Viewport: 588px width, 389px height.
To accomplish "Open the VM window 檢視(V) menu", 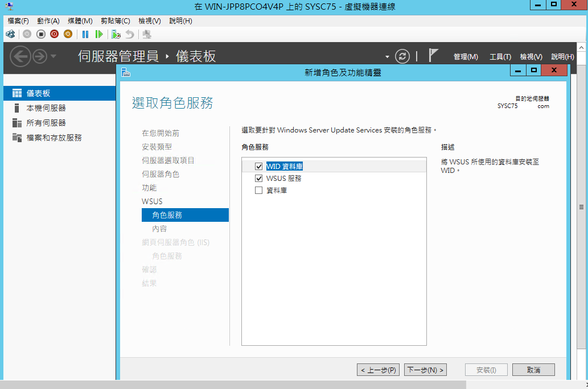I will click(150, 21).
